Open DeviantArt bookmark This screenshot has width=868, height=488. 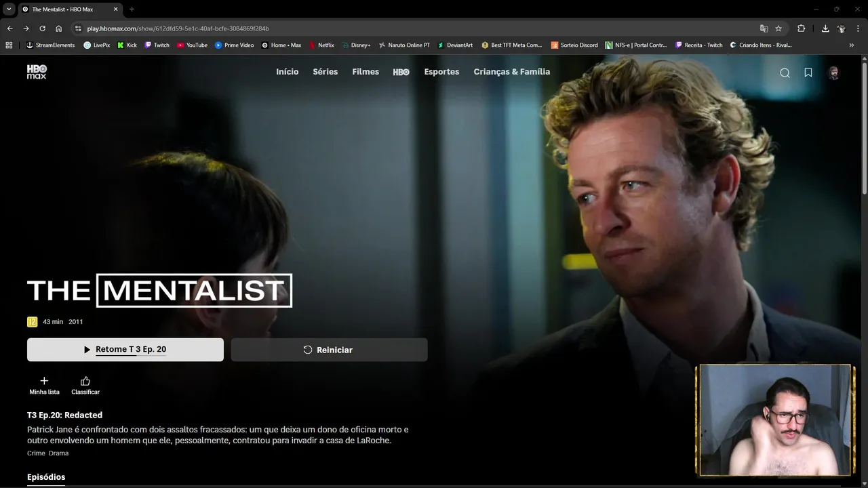(x=454, y=45)
